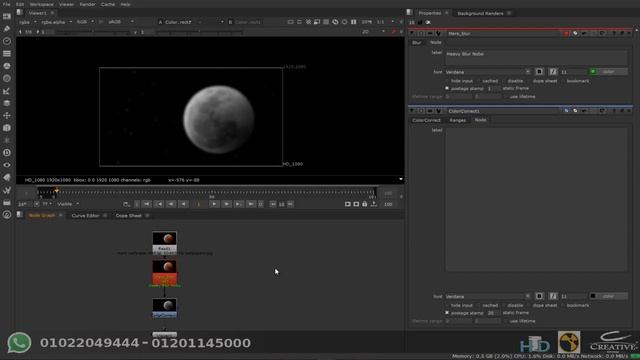Open the Deep nodes toolbar menu
Image resolution: width=640 pixels, height=360 pixels.
click(x=7, y=153)
